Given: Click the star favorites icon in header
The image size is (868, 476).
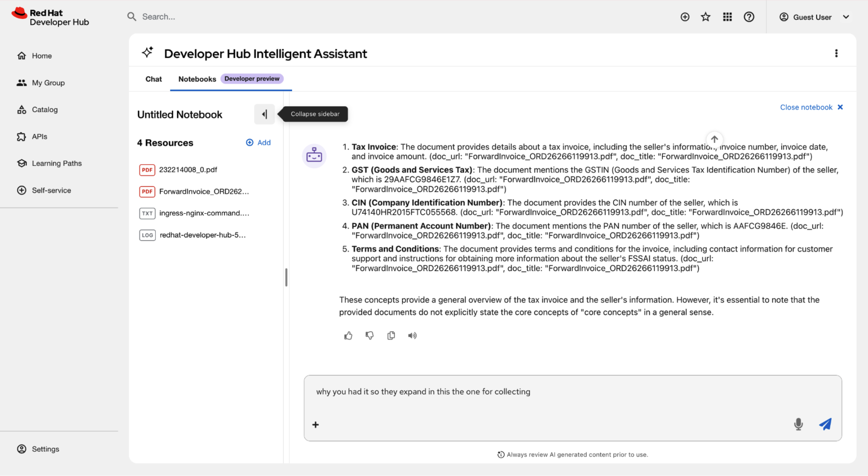Looking at the screenshot, I should (705, 17).
